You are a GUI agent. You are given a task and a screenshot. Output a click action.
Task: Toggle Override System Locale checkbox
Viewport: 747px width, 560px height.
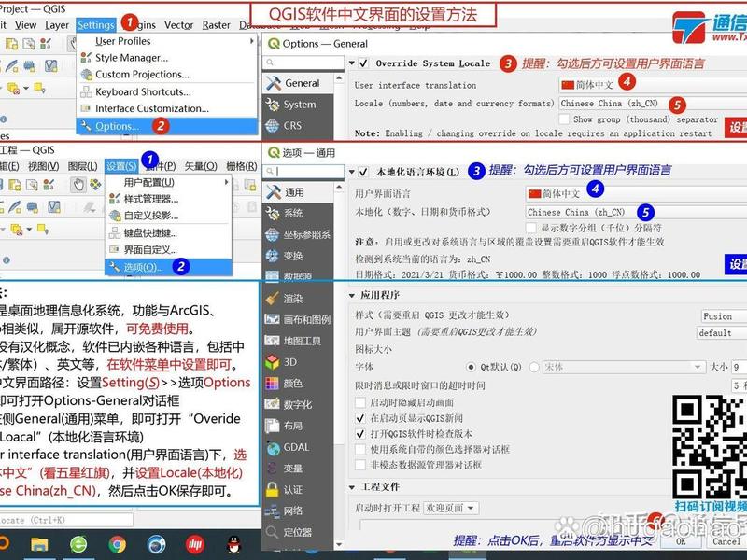point(363,63)
